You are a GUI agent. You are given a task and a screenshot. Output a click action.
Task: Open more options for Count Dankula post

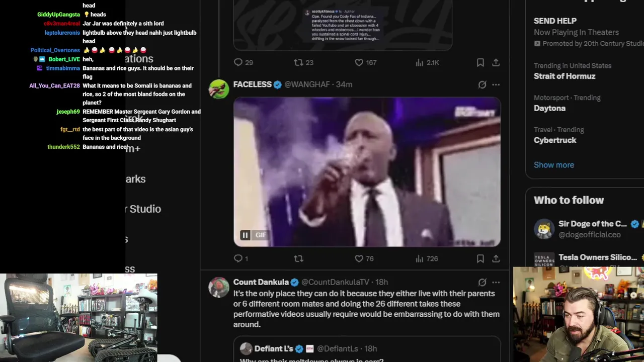pyautogui.click(x=496, y=282)
